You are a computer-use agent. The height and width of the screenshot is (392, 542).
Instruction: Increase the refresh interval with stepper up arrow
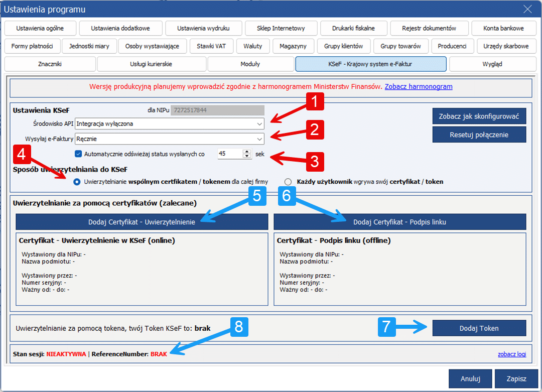coord(246,152)
